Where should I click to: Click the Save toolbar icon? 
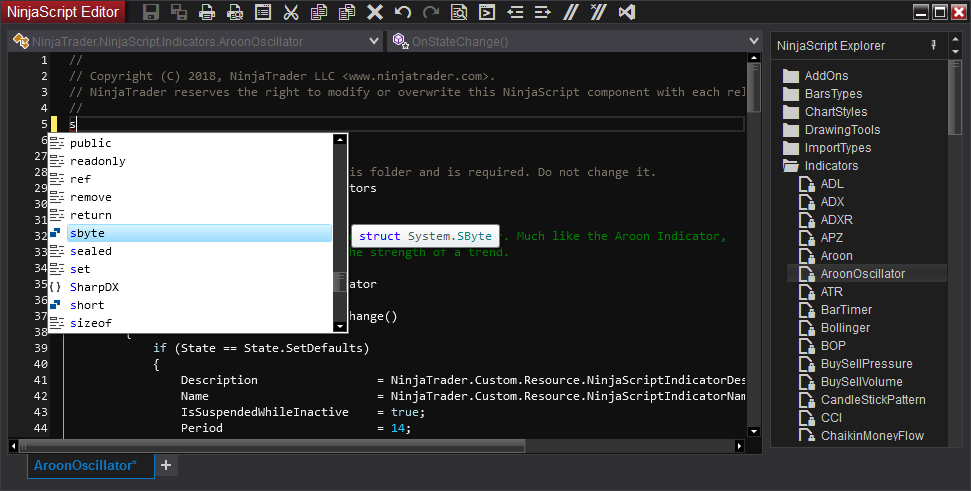(x=150, y=12)
